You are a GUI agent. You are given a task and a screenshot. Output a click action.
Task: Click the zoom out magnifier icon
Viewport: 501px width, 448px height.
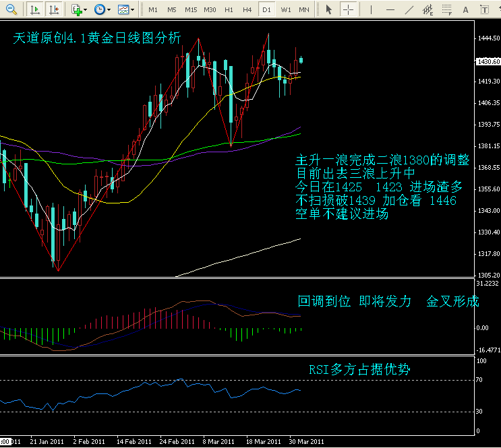(x=11, y=9)
